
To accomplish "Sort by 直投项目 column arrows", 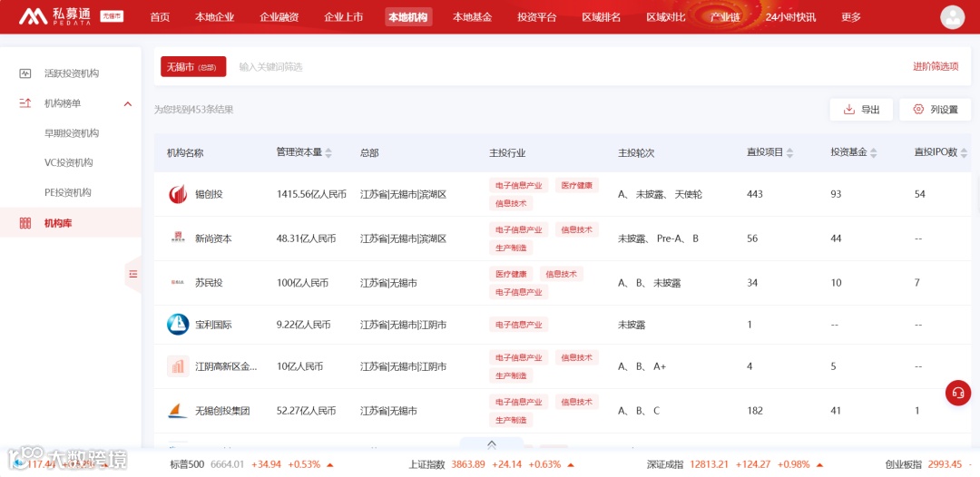I will 789,153.
